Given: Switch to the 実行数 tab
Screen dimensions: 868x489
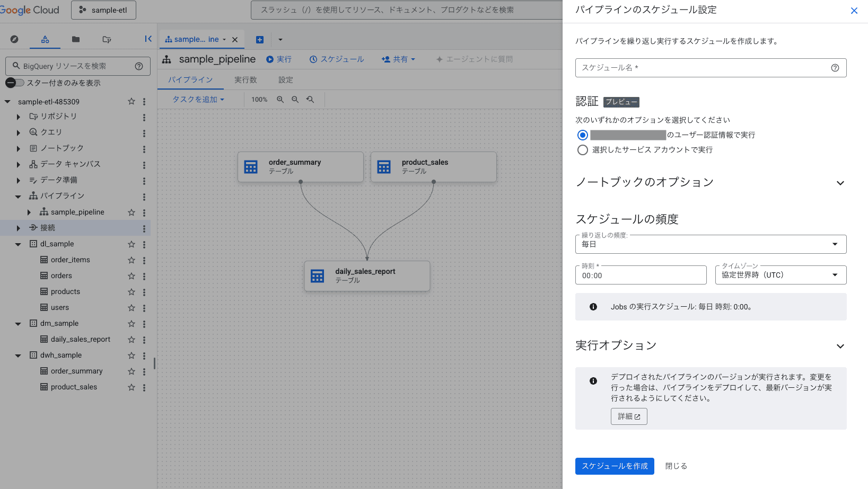Looking at the screenshot, I should point(246,79).
